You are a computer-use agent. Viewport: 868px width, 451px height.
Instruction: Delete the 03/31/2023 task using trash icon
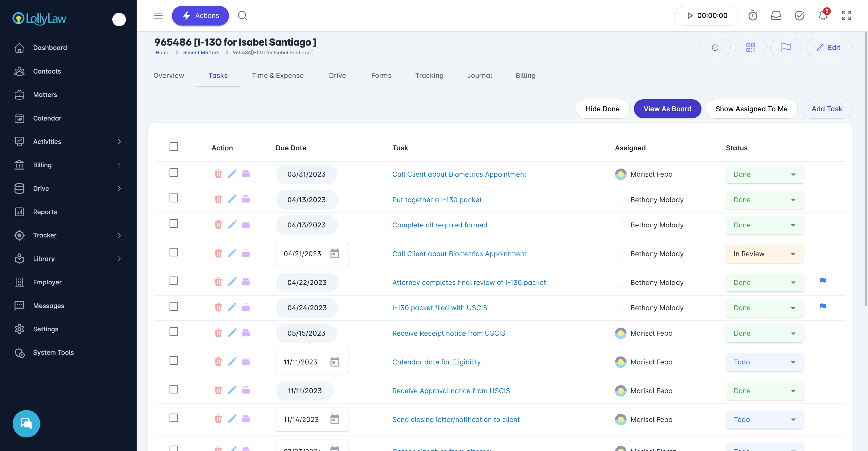point(218,174)
